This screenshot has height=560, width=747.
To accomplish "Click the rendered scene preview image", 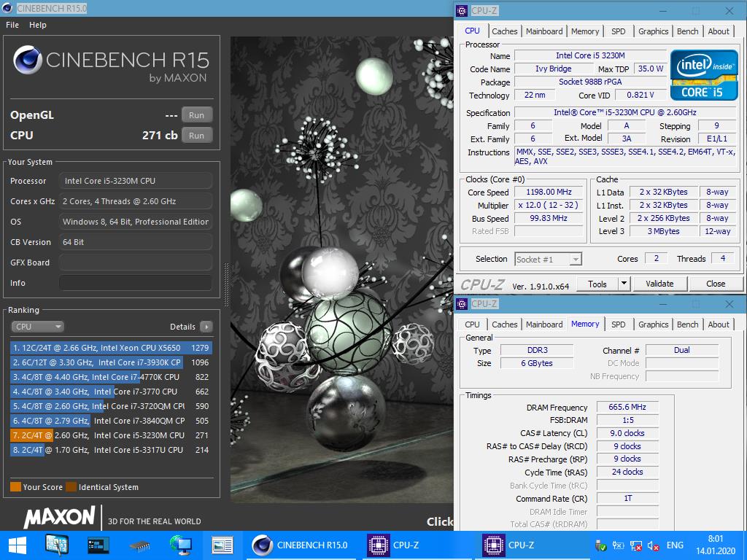I will point(342,270).
